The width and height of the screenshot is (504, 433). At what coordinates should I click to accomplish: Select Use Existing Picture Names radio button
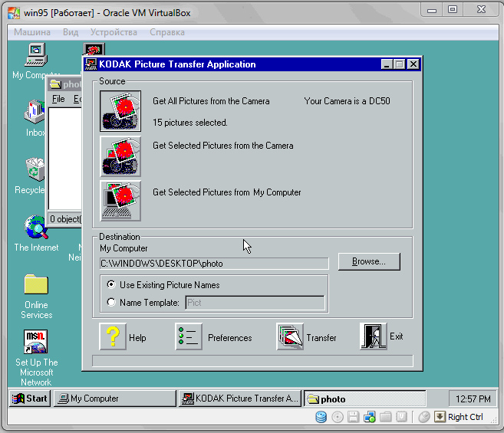[x=111, y=284]
